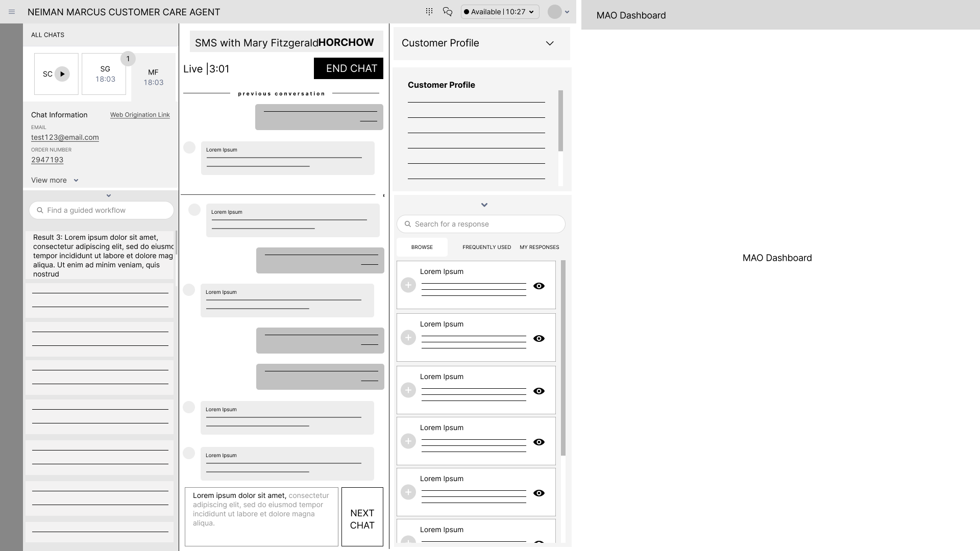Click the END CHAT button
Image resolution: width=980 pixels, height=551 pixels.
[349, 68]
